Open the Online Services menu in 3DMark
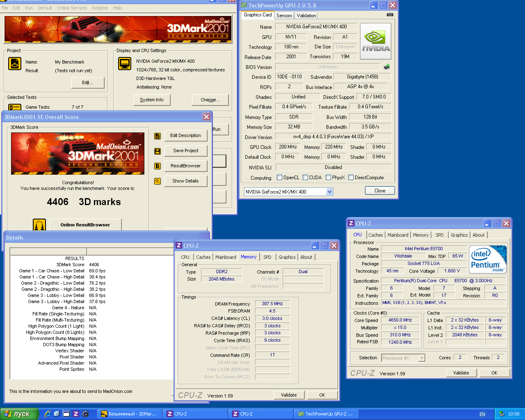Screen dimensions: 525x420 tap(72, 8)
